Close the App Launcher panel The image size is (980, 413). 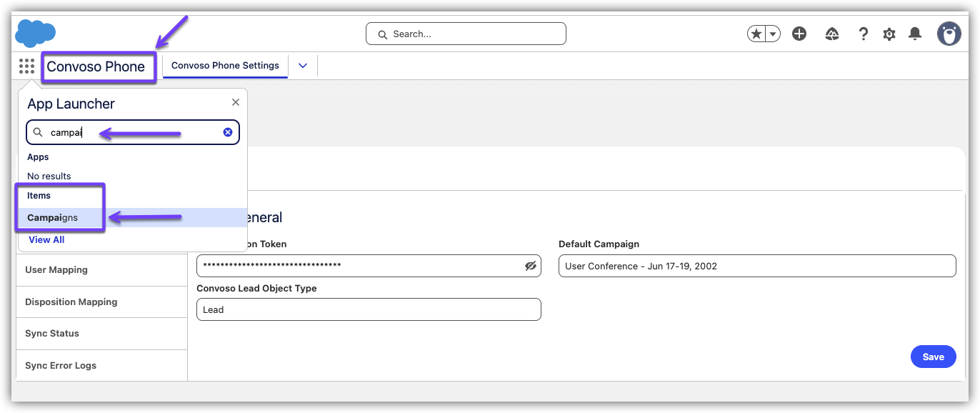(236, 102)
